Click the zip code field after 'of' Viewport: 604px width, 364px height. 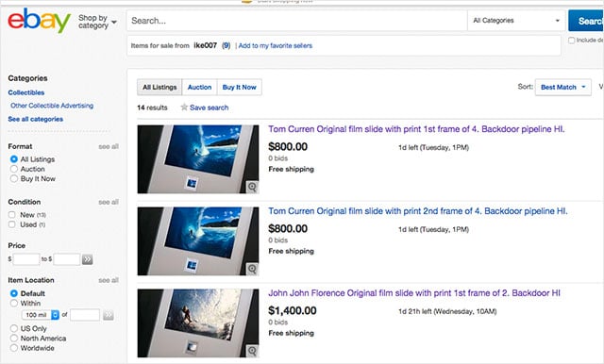[85, 315]
